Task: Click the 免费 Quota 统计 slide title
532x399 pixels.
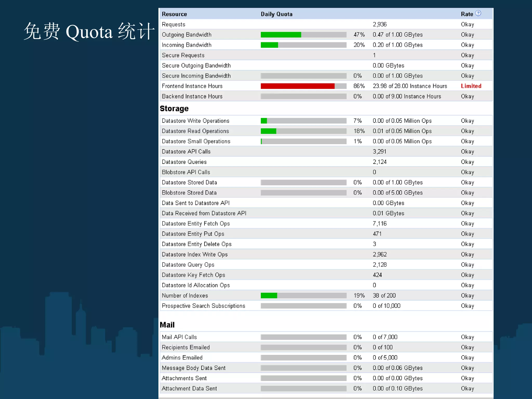Action: point(89,31)
